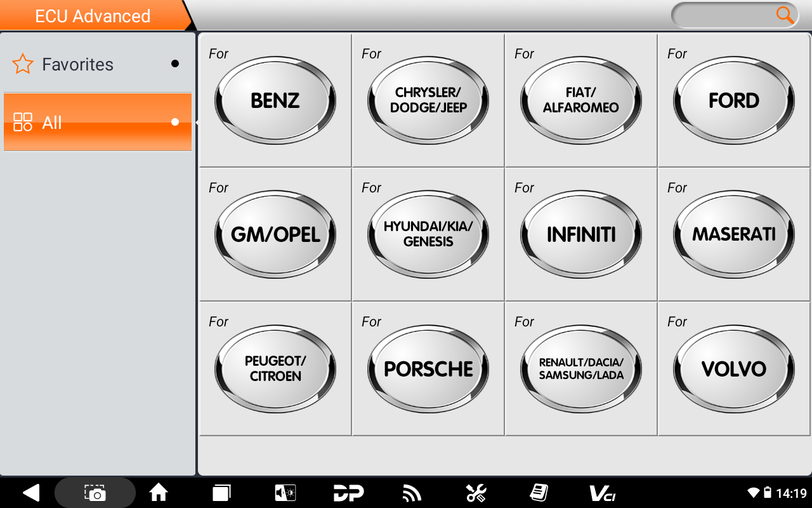812x508 pixels.
Task: Choose the HYUNDAI/KIA/GENESIS button
Action: pyautogui.click(x=428, y=234)
